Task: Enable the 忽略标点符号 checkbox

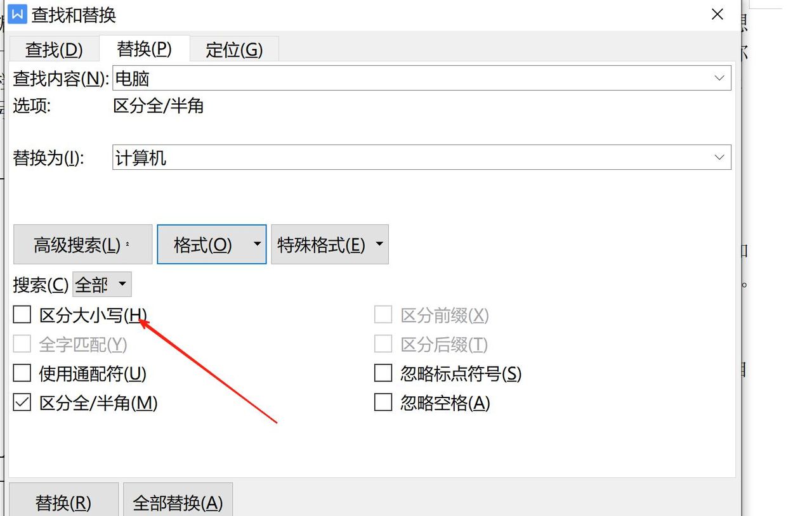Action: coord(383,373)
